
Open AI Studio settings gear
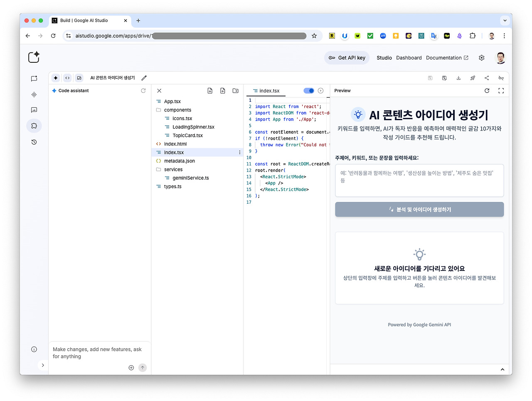(482, 58)
